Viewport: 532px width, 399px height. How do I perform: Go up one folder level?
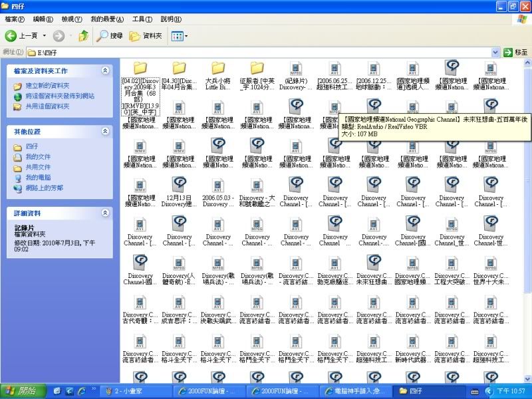coord(84,36)
